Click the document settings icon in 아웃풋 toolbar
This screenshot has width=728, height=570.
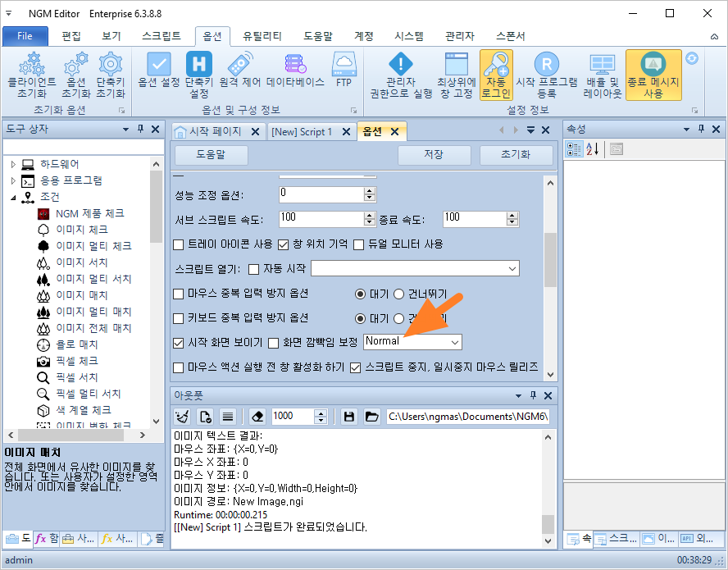205,417
